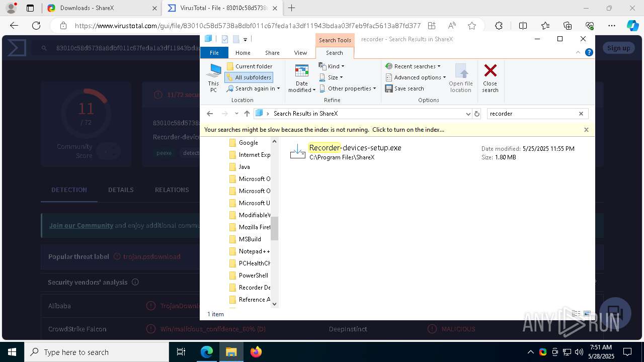Open Edge Favorites list icon
The image size is (644, 362).
click(545, 26)
